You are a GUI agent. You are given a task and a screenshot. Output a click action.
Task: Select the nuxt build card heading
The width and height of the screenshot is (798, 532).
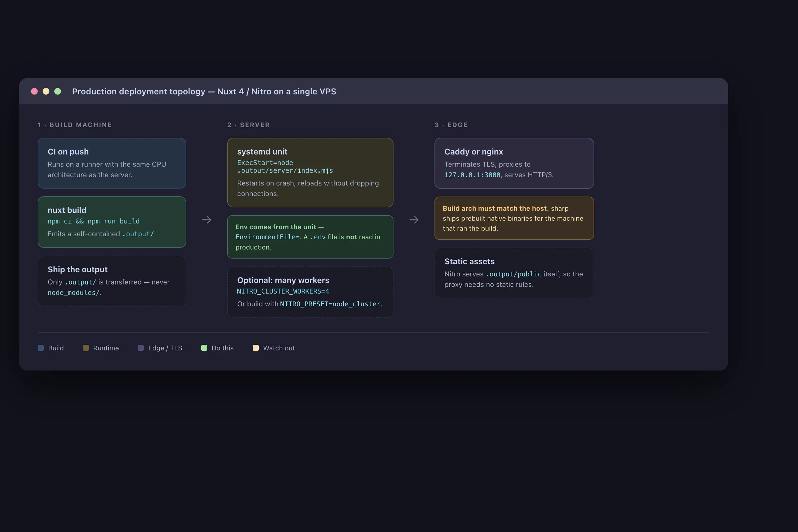67,210
